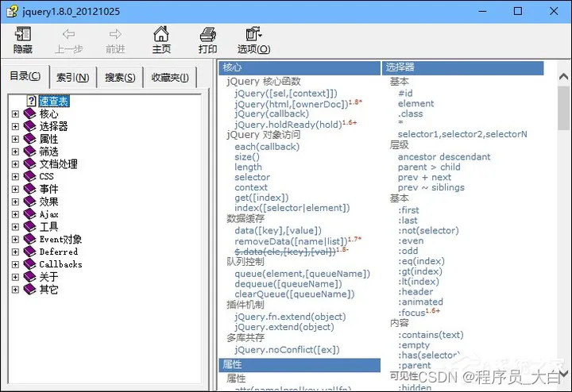Open the :contains(text) link

click(x=431, y=334)
